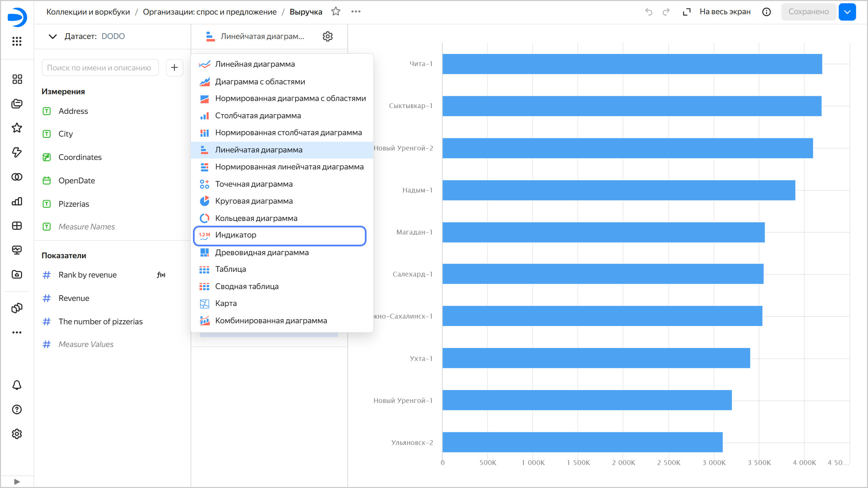Collapse the Датасет section chevron

(53, 36)
